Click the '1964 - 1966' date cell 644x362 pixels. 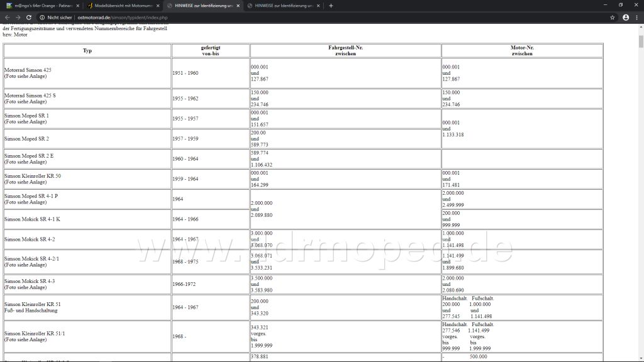pyautogui.click(x=210, y=219)
